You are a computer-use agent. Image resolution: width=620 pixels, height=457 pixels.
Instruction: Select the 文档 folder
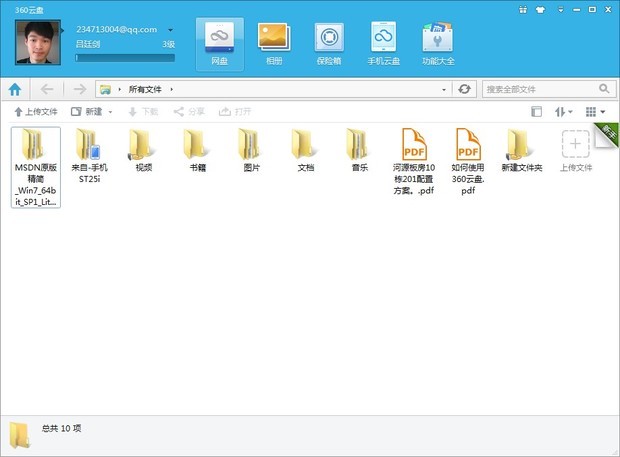[x=306, y=150]
